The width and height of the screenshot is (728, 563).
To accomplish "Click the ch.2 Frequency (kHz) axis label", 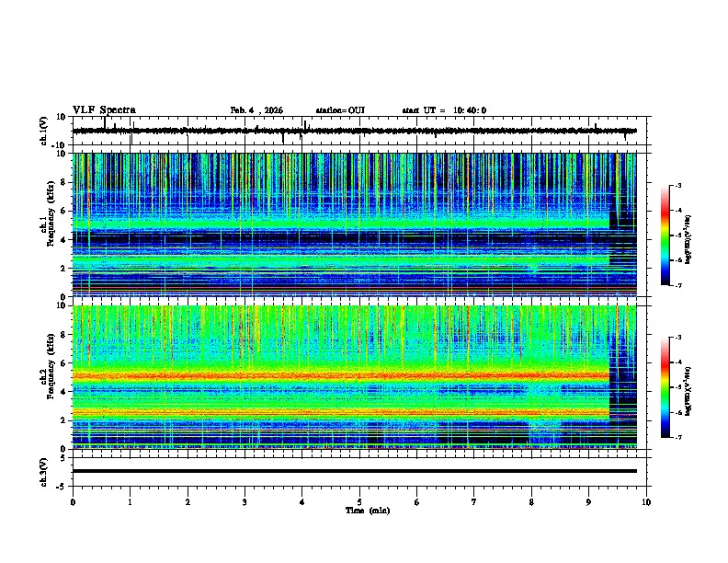I will (x=49, y=366).
